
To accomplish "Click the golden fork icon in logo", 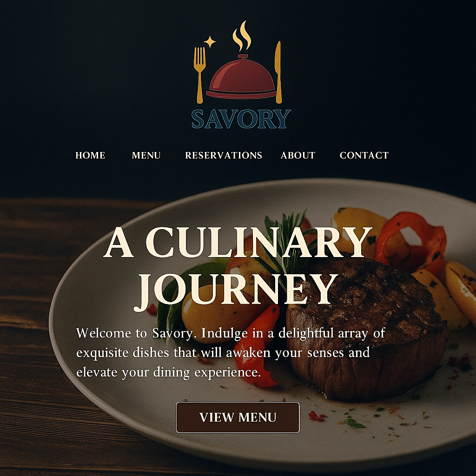I will click(x=199, y=75).
